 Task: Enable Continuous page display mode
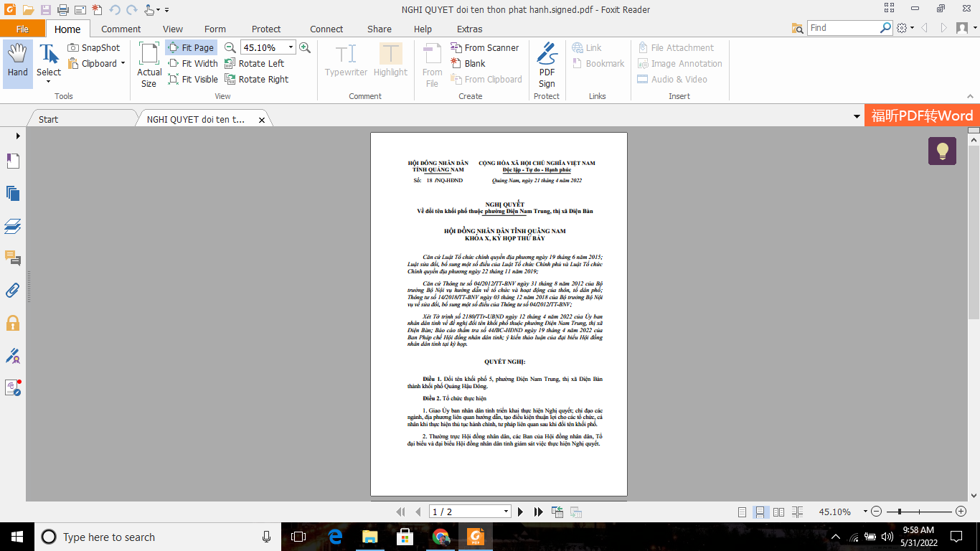760,512
